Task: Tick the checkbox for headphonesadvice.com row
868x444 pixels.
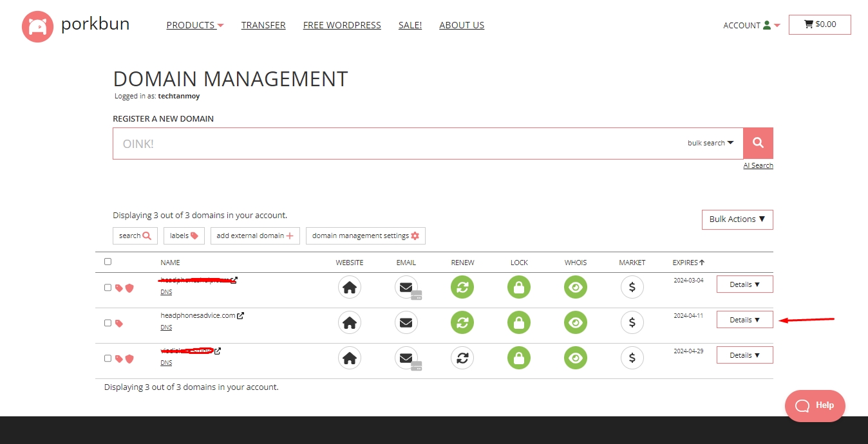Action: [x=108, y=323]
